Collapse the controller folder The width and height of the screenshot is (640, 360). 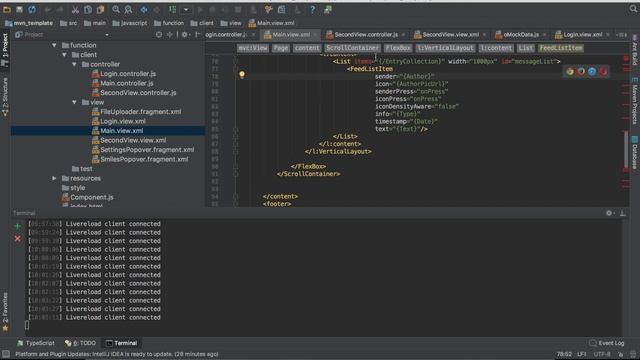click(x=74, y=64)
